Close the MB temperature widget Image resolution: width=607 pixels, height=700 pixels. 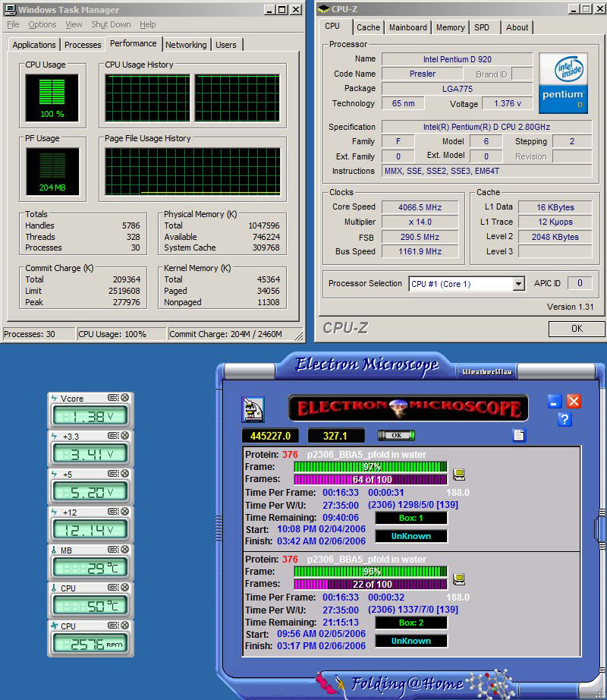pyautogui.click(x=125, y=549)
